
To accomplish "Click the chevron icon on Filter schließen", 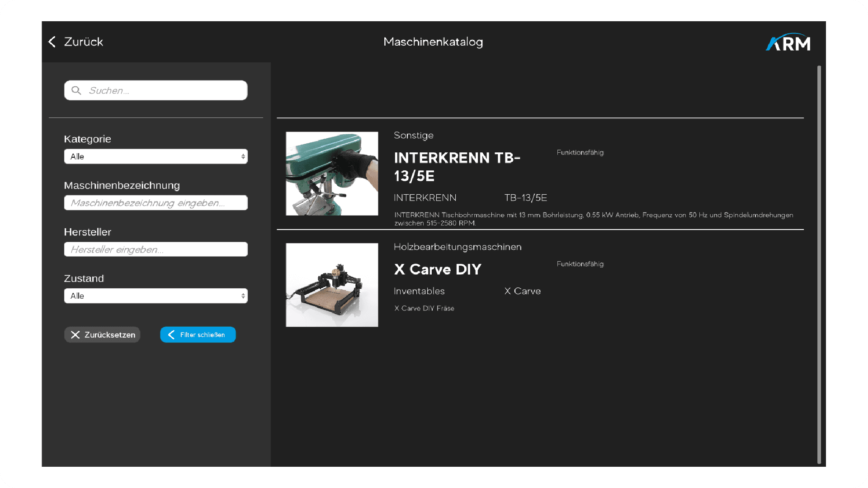I will coord(171,335).
